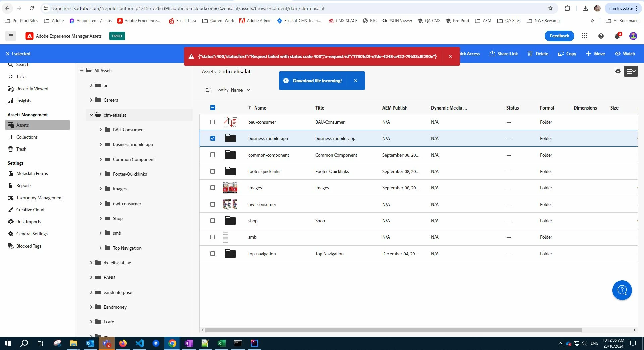Open the user profile avatar
Viewport: 644px width, 350px height.
coord(633,36)
